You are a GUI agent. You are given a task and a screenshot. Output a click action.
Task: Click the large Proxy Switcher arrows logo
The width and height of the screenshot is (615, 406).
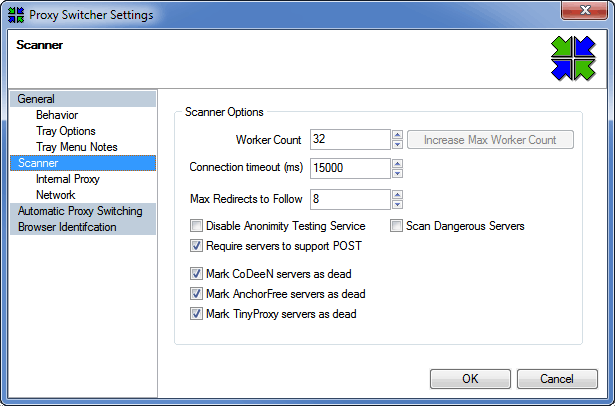click(x=573, y=58)
